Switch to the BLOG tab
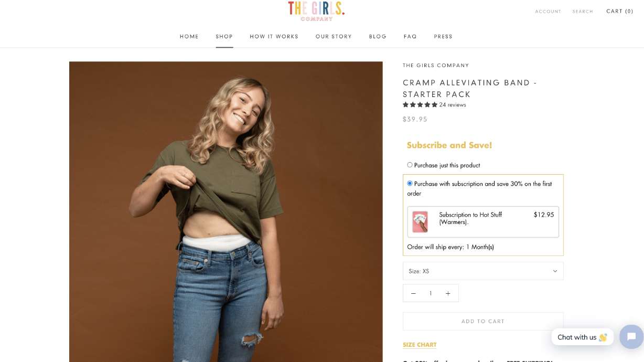This screenshot has height=362, width=644. [x=378, y=36]
